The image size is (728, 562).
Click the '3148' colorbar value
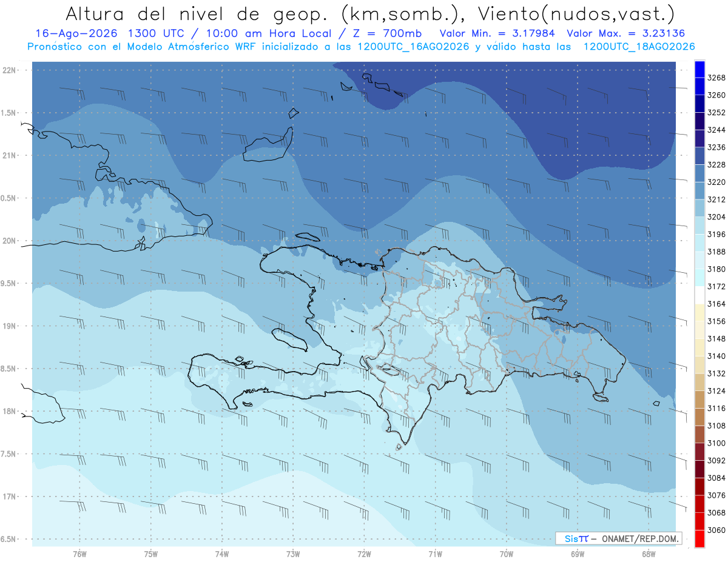point(716,339)
